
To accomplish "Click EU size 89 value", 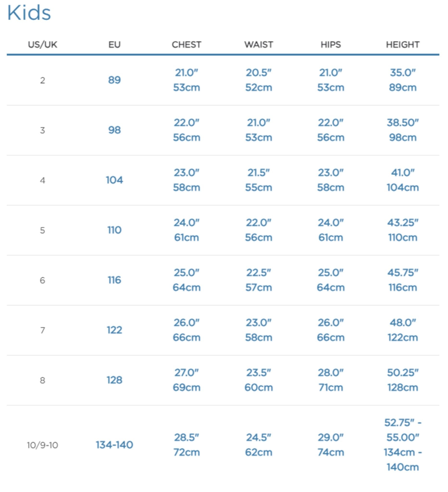I will [x=114, y=80].
